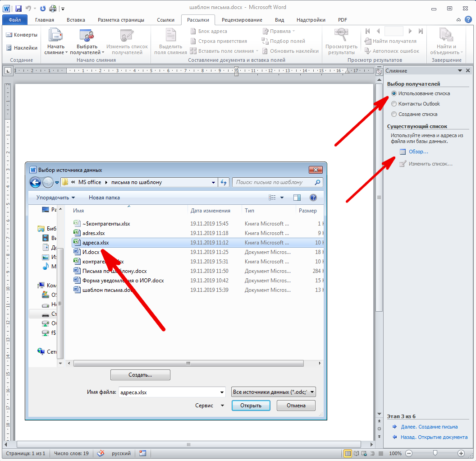476x461 pixels.
Task: Toggle the preview pane in file dialog
Action: pos(297,198)
